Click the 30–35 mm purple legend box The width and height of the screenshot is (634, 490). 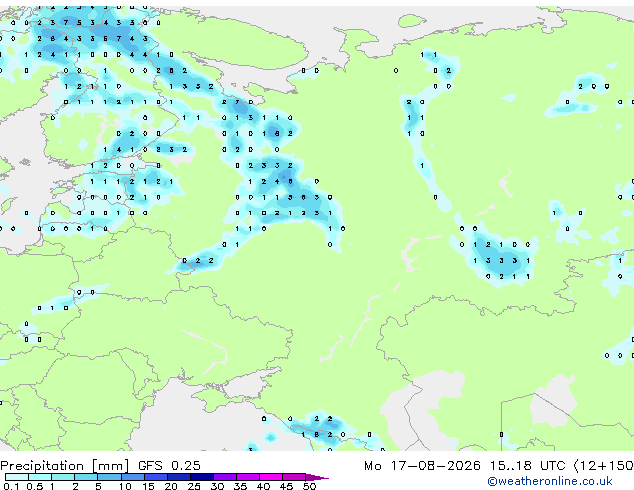pos(225,477)
